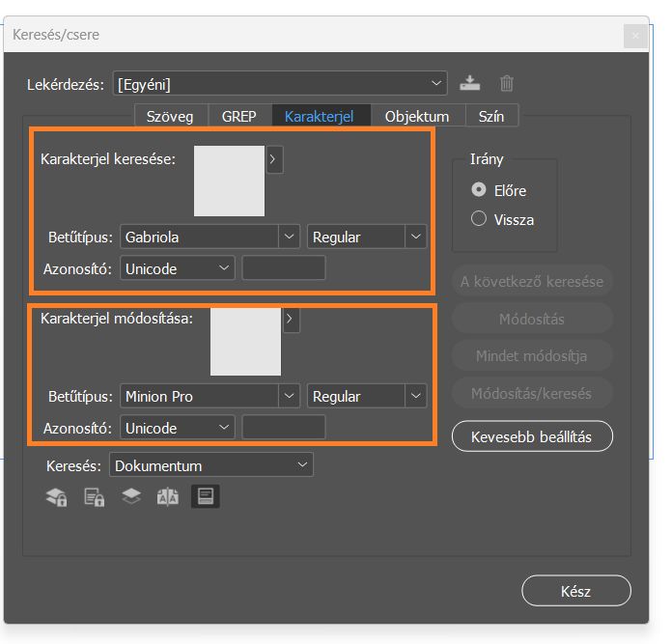Open the Gabriola font family dropdown
Viewport: 671px width, 644px height.
(290, 237)
